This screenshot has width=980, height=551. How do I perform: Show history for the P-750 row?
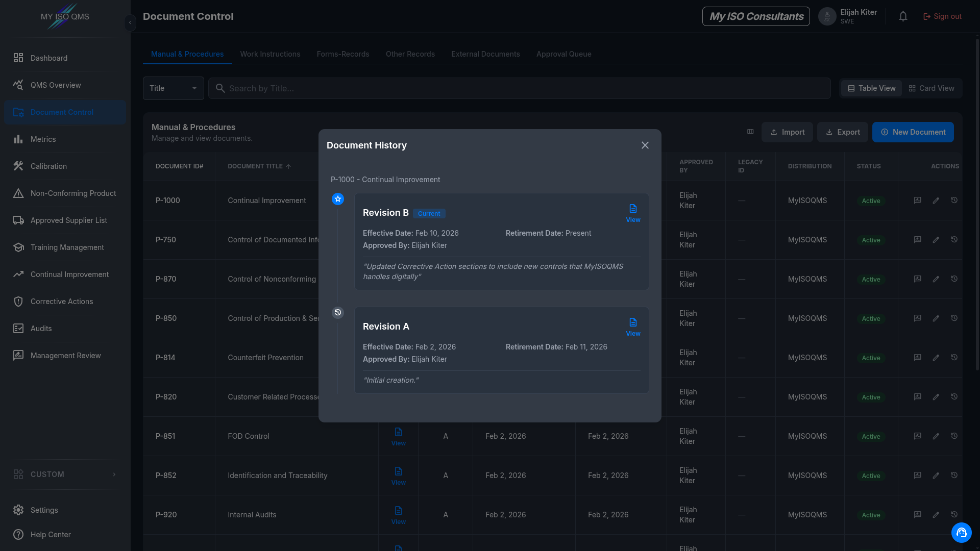coord(954,240)
